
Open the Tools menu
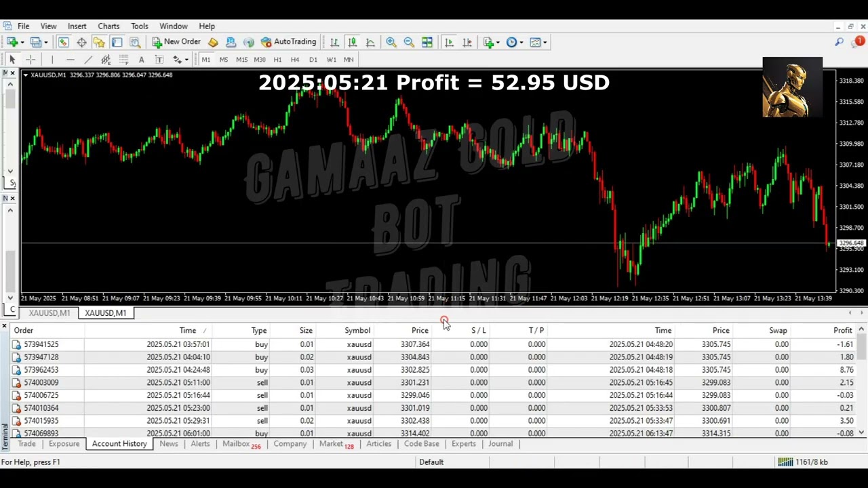[x=140, y=26]
